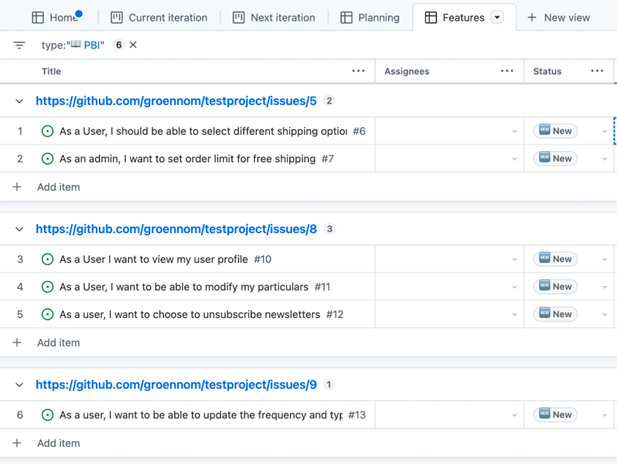Click the table icon on Planning tab
This screenshot has height=464, width=617.
tap(346, 18)
